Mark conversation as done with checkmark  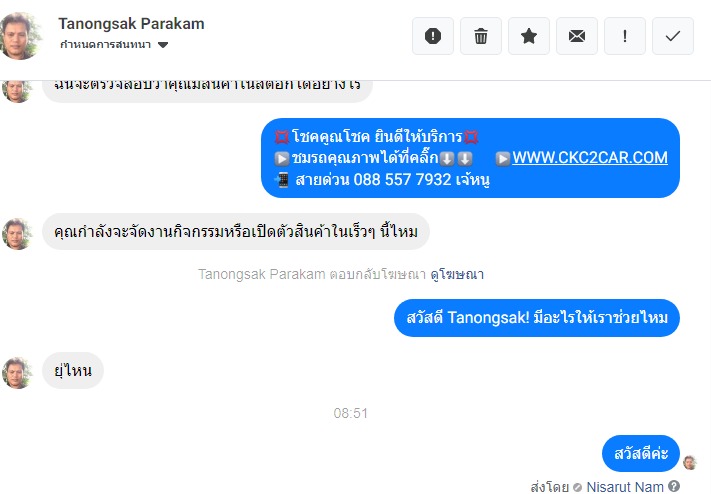(x=673, y=36)
